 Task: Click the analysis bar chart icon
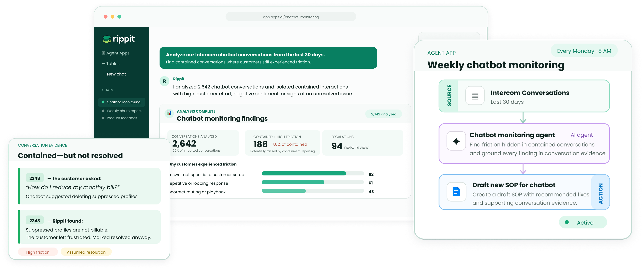point(169,113)
